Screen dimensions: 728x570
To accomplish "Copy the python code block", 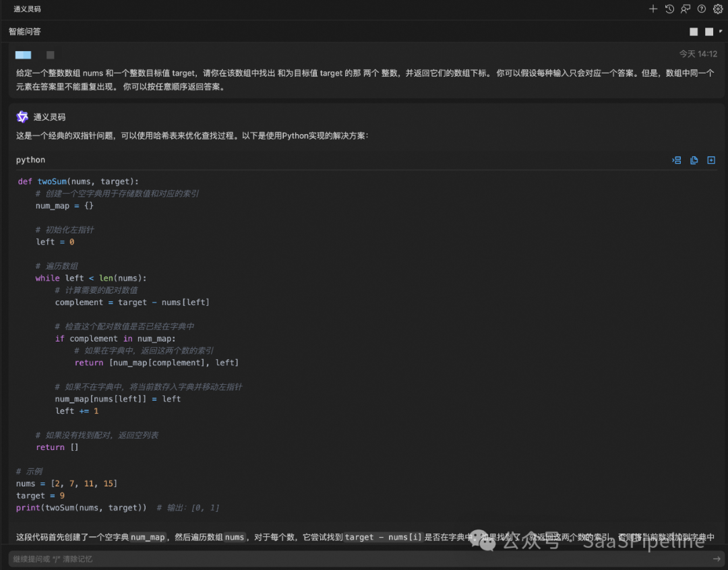I will (x=694, y=160).
